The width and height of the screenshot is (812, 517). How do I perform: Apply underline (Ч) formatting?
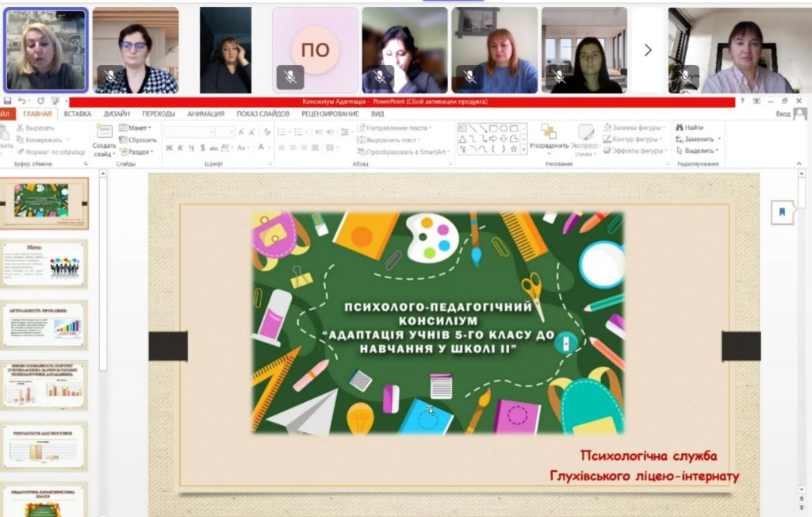(191, 148)
